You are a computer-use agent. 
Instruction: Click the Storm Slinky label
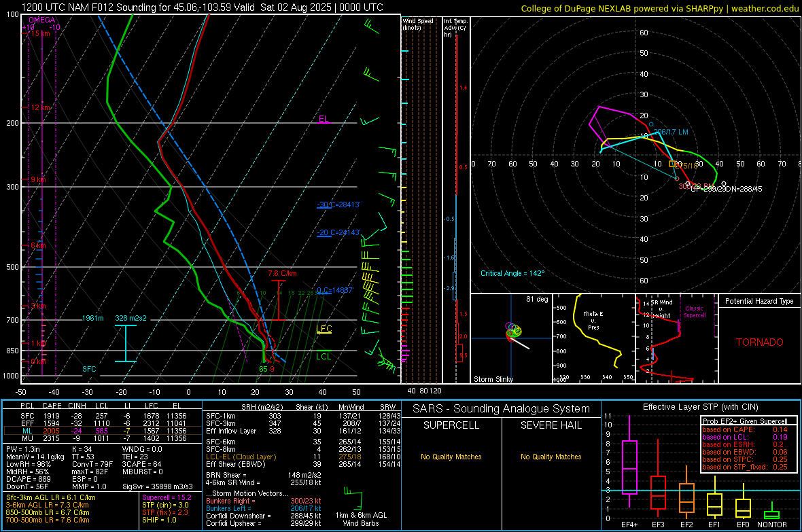(x=493, y=379)
